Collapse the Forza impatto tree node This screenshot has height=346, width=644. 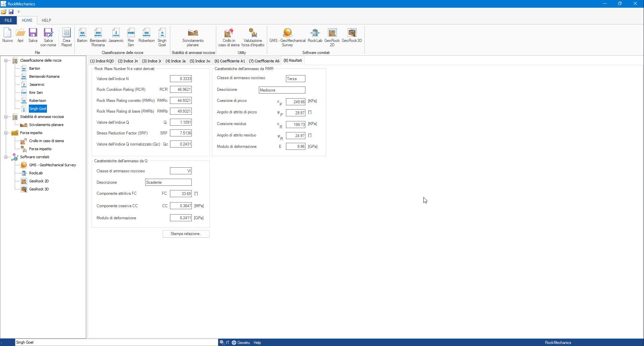6,133
